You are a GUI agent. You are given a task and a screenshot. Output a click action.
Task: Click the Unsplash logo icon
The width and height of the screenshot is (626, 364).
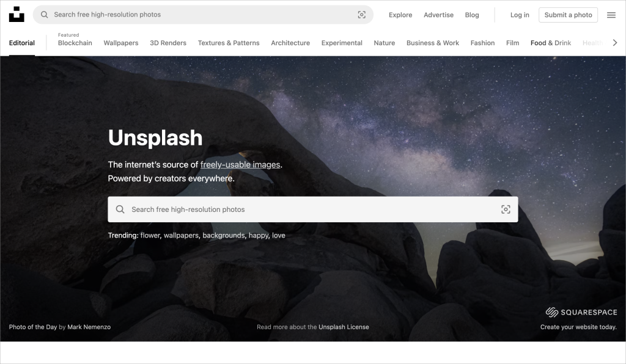tap(17, 15)
